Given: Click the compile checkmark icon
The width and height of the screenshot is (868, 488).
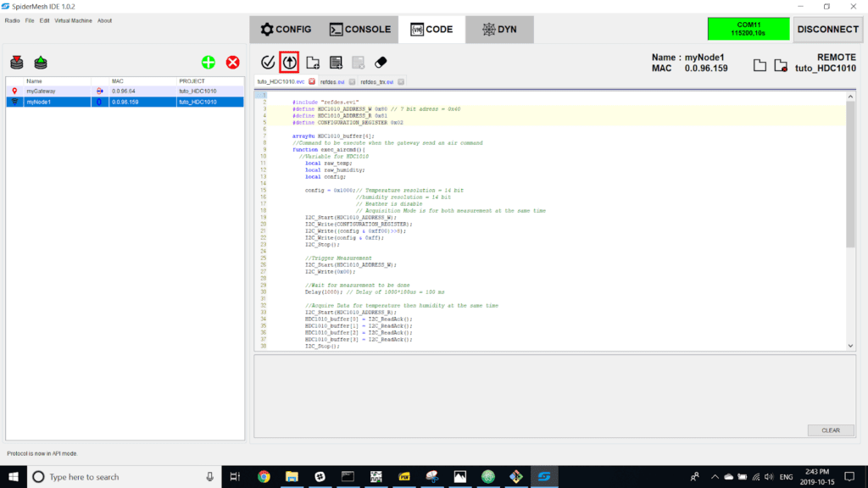Looking at the screenshot, I should 268,63.
